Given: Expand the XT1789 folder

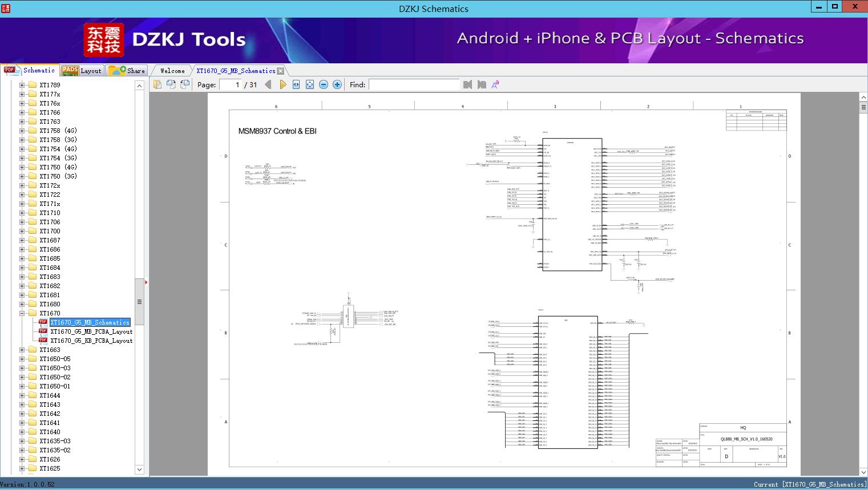Looking at the screenshot, I should (x=22, y=85).
